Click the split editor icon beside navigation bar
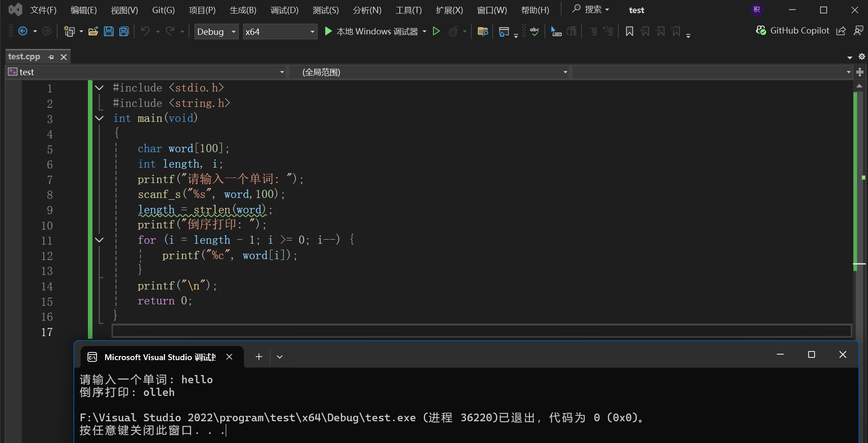The width and height of the screenshot is (868, 443). pos(860,72)
